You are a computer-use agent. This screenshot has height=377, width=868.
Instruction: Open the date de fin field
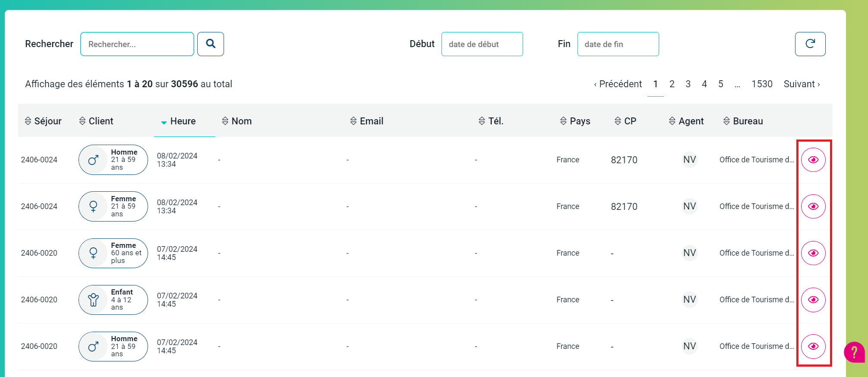coord(618,44)
